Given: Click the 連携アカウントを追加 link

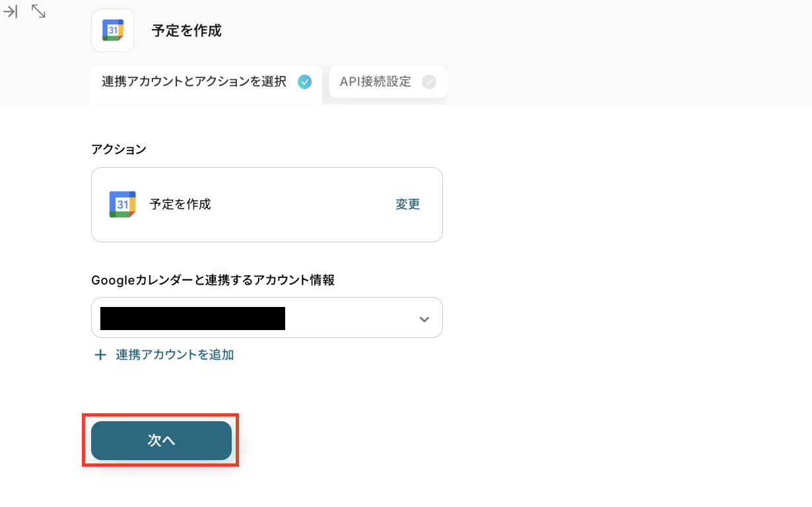Looking at the screenshot, I should (175, 355).
